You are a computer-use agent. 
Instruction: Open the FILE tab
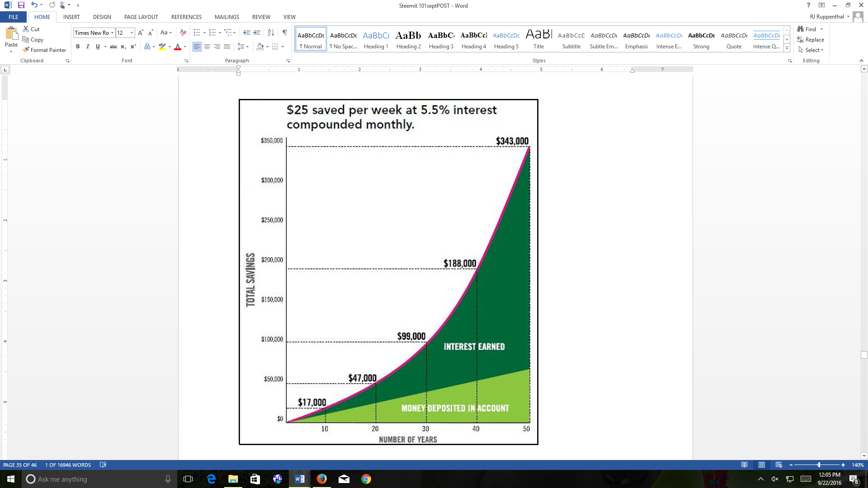14,17
